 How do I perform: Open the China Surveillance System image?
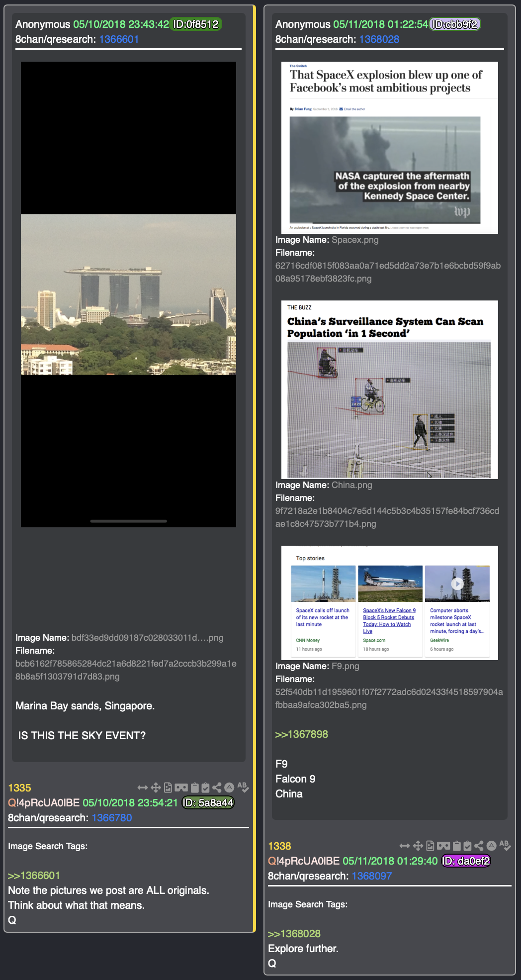[390, 390]
